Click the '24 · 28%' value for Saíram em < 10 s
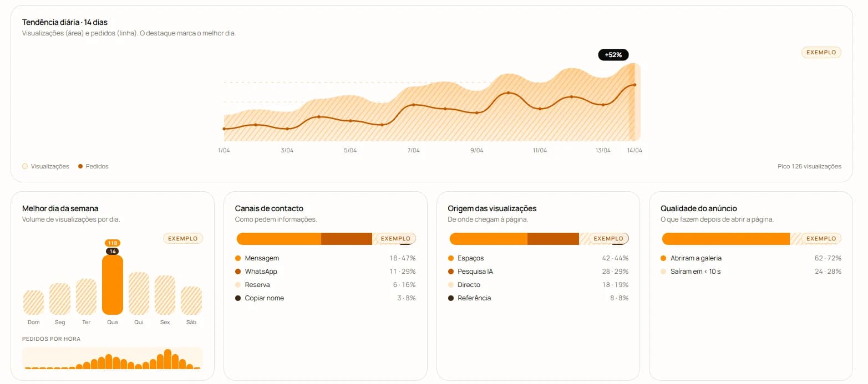This screenshot has width=868, height=384. [828, 272]
